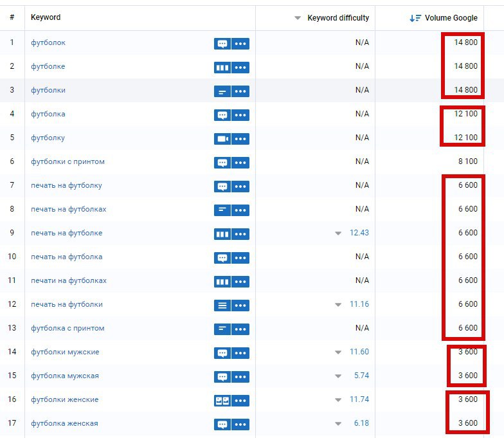This screenshot has width=504, height=438.
Task: Open more options for печать на футболке
Action: click(x=240, y=234)
